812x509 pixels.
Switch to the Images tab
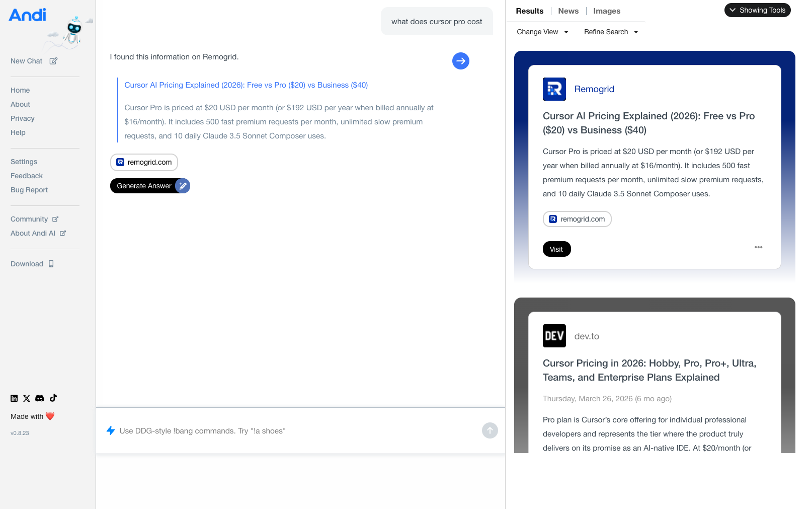pyautogui.click(x=607, y=11)
